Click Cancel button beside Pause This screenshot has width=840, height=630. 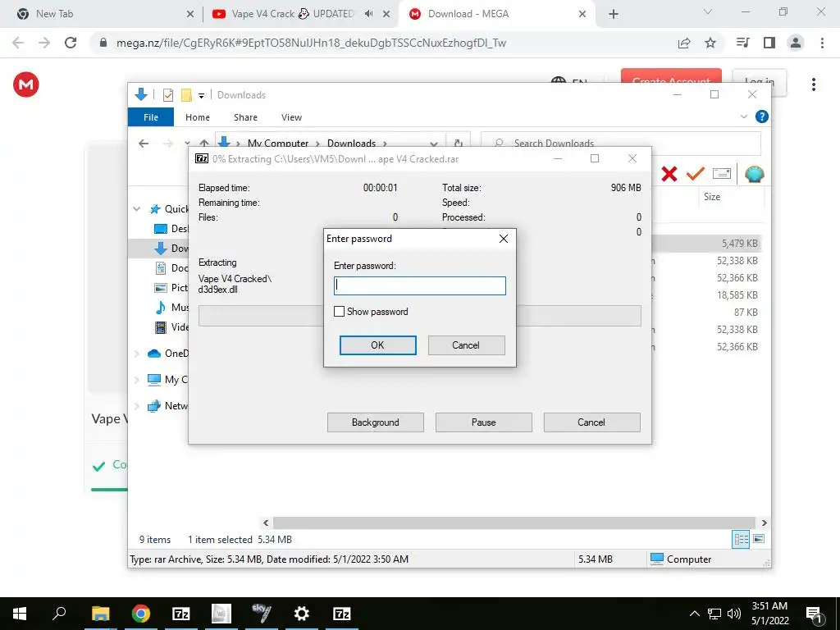point(592,422)
